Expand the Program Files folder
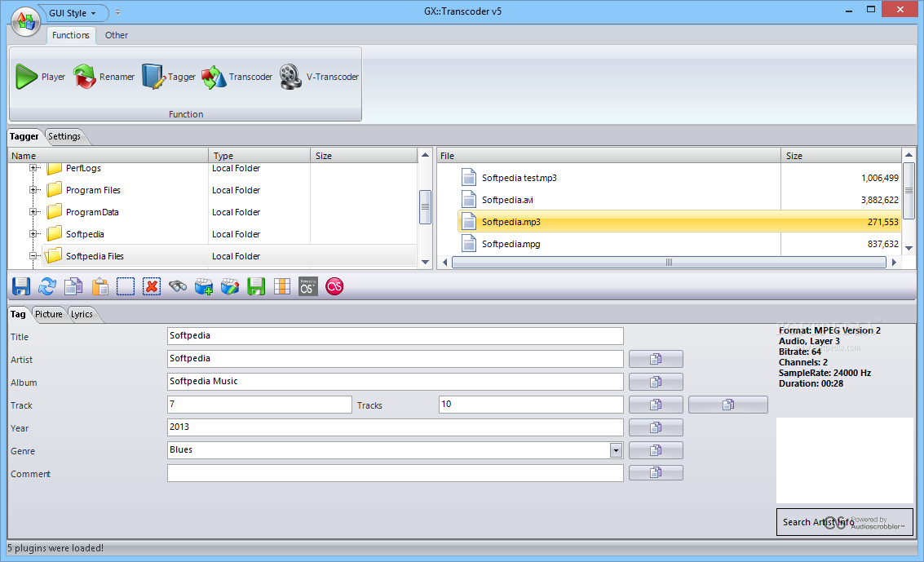 [33, 190]
